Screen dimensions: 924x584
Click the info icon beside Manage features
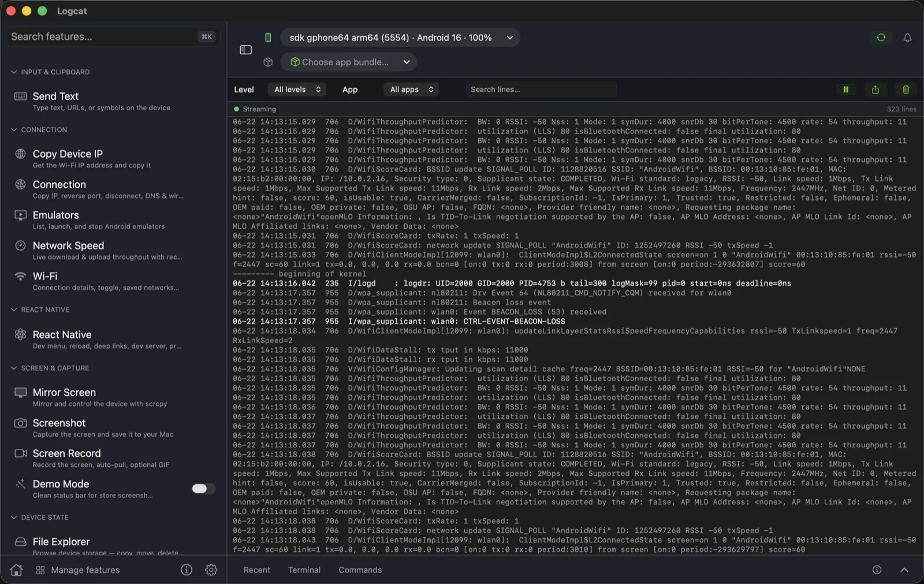pyautogui.click(x=186, y=570)
